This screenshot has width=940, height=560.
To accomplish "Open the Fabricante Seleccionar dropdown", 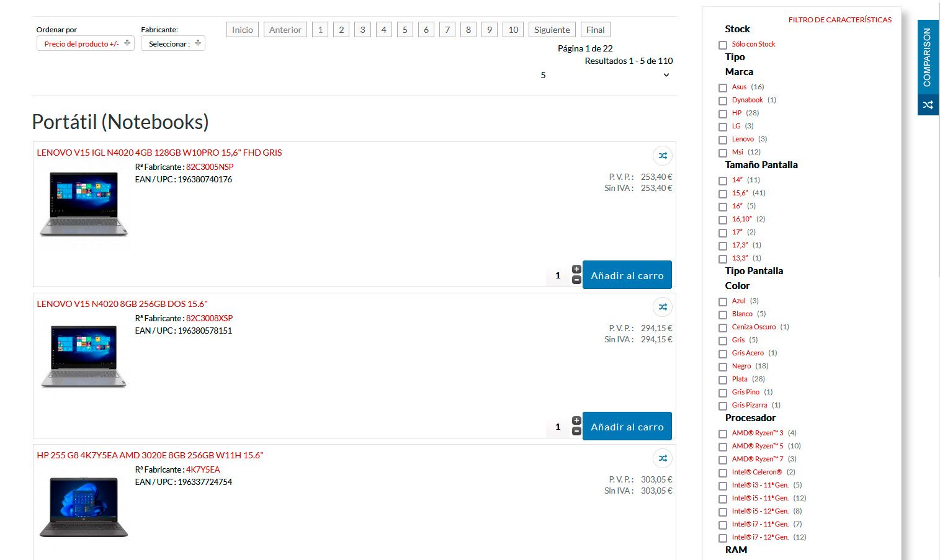I will (173, 43).
